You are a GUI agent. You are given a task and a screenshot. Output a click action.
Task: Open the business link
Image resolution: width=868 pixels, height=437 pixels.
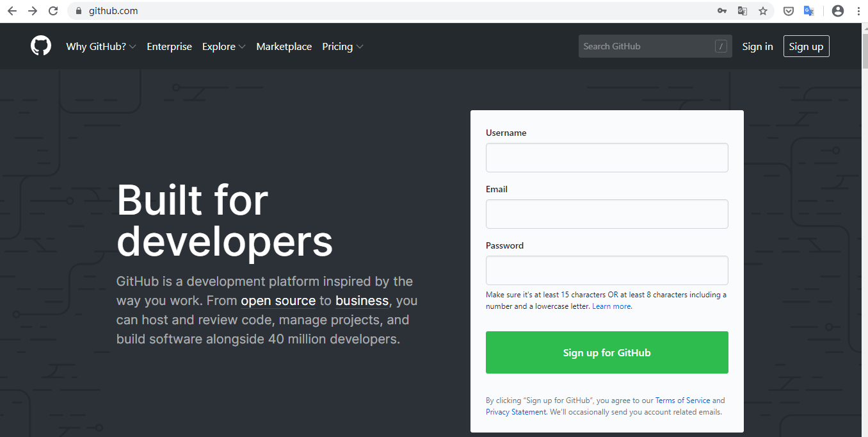click(362, 301)
